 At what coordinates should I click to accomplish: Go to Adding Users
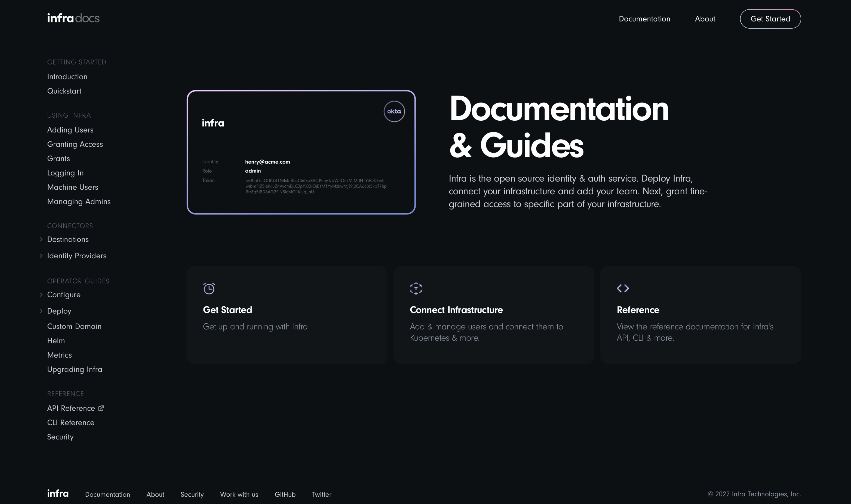tap(70, 130)
